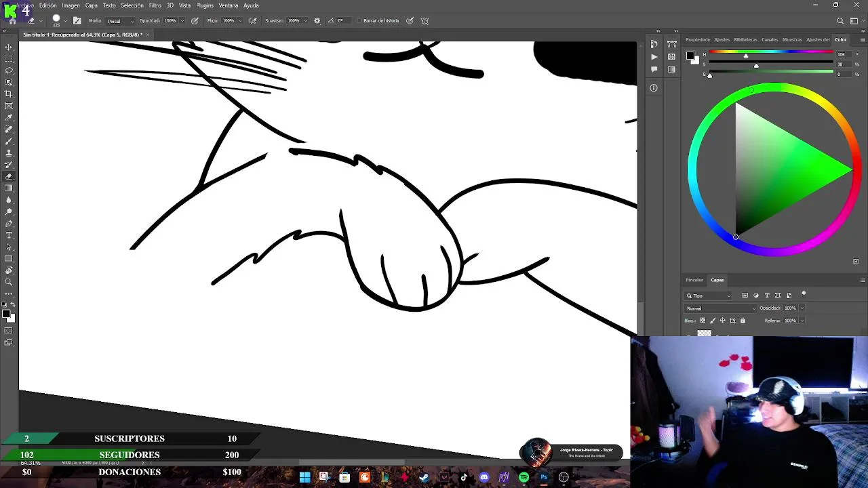
Task: Select the Lasso tool
Action: (x=9, y=70)
